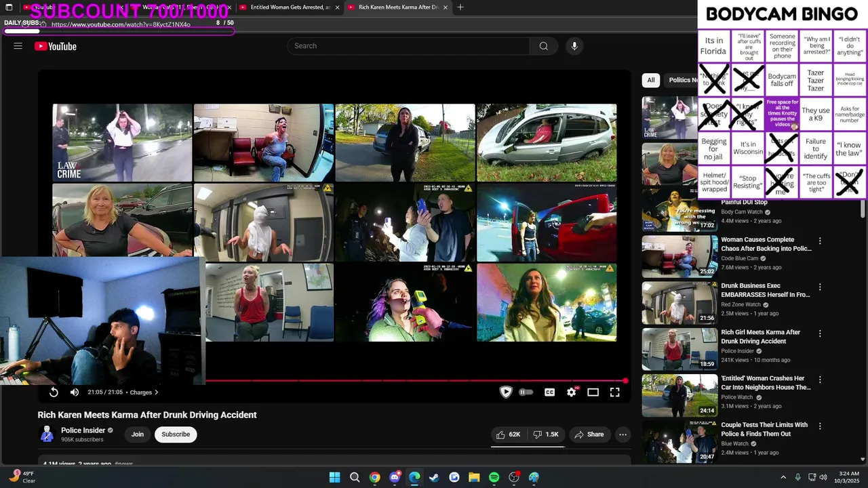Switch to the Rich Karen Meets Karma tab
This screenshot has height=488, width=868.
coord(397,7)
